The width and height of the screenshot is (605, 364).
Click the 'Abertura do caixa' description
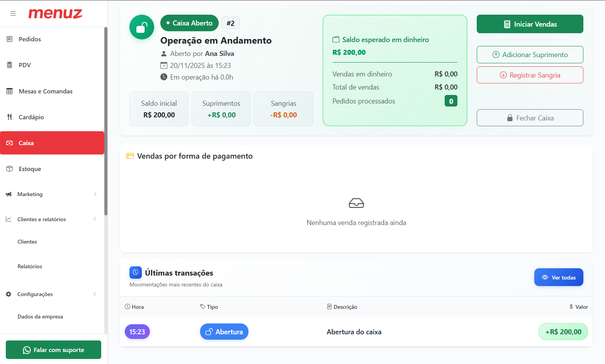coord(354,332)
